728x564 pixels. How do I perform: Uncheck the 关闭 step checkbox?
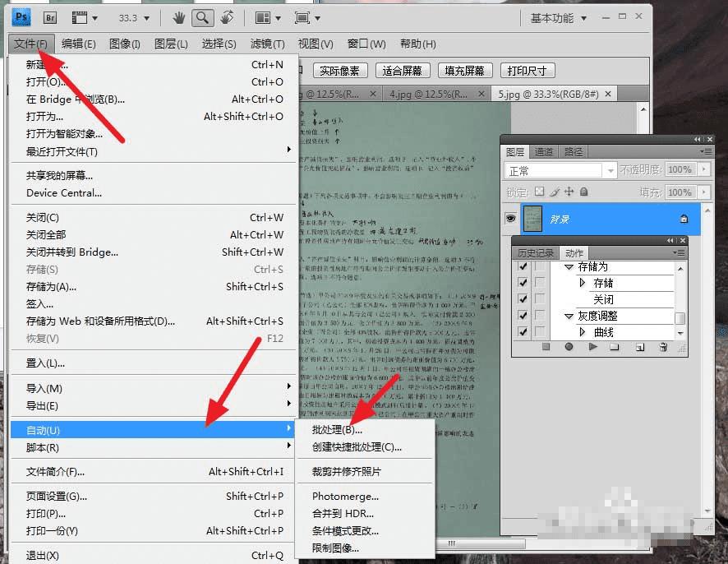[x=523, y=298]
